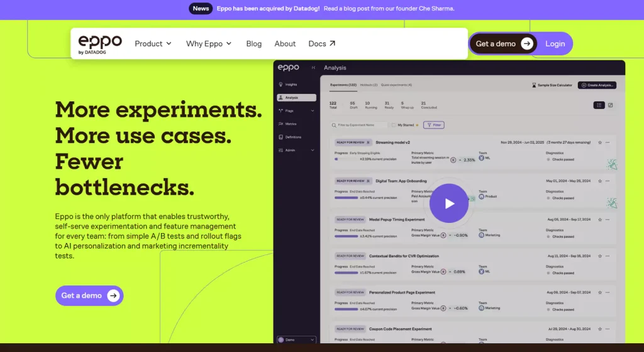Click the Create Analysis button
644x352 pixels.
click(x=597, y=85)
